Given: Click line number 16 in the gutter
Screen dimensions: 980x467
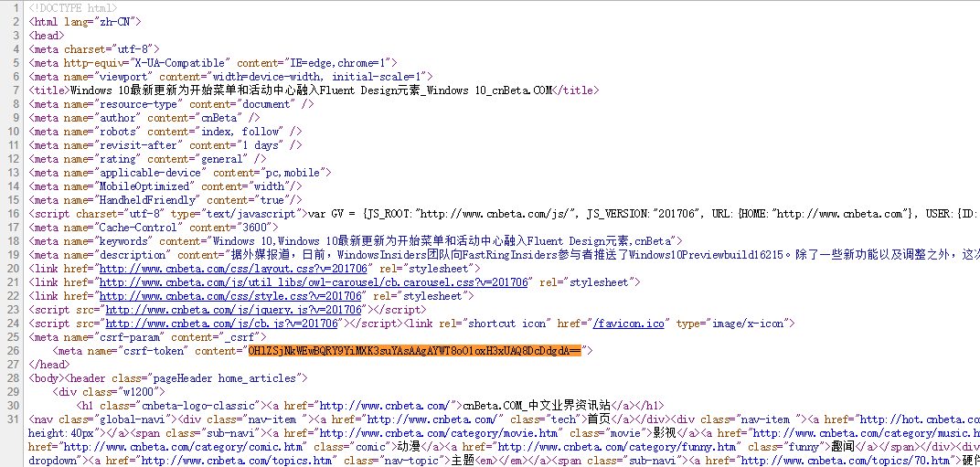Looking at the screenshot, I should coord(14,214).
